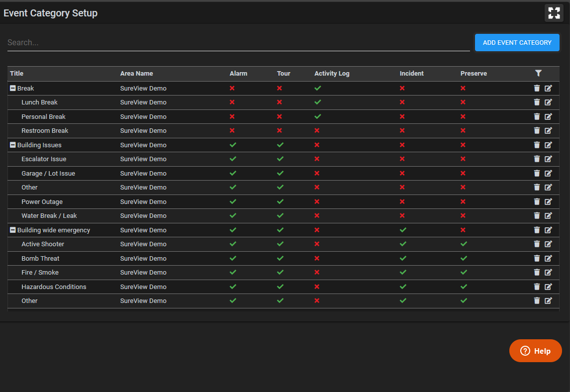Toggle fullscreen with the expand icon

click(x=554, y=13)
